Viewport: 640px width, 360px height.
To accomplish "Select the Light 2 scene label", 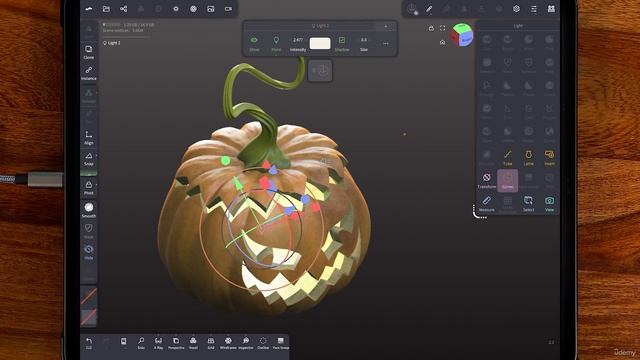I will [111, 42].
